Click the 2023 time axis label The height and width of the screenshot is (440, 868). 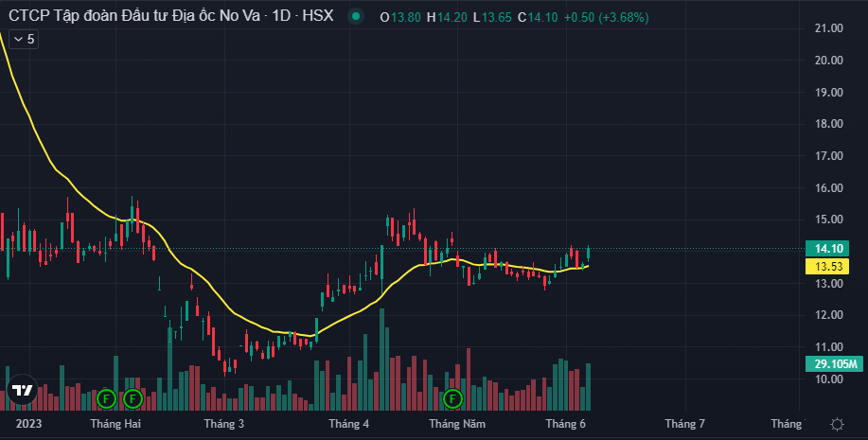[28, 424]
